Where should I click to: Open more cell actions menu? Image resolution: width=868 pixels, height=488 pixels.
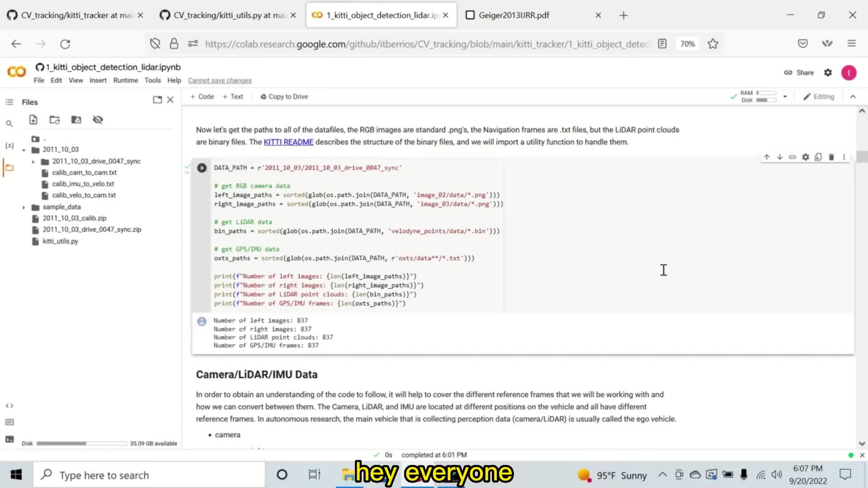tap(844, 157)
